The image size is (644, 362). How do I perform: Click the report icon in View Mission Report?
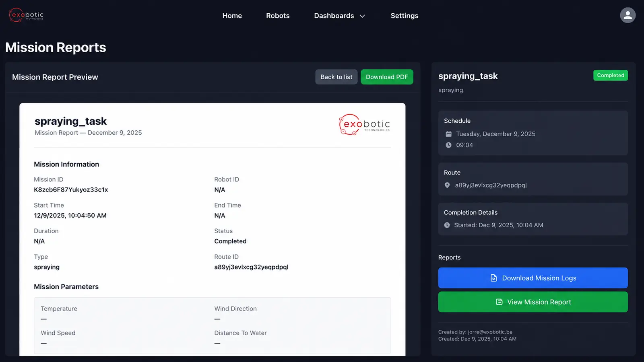[499, 302]
